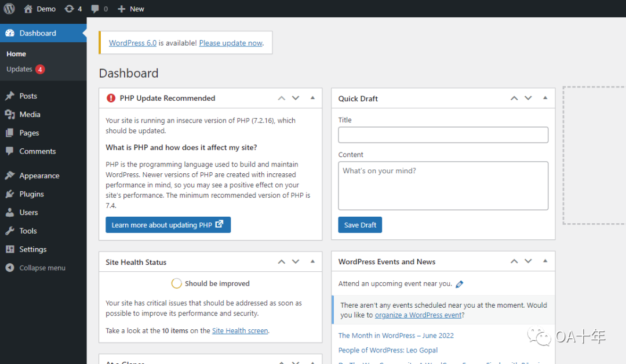Click the Quick Draft Title input field
626x364 pixels.
443,135
